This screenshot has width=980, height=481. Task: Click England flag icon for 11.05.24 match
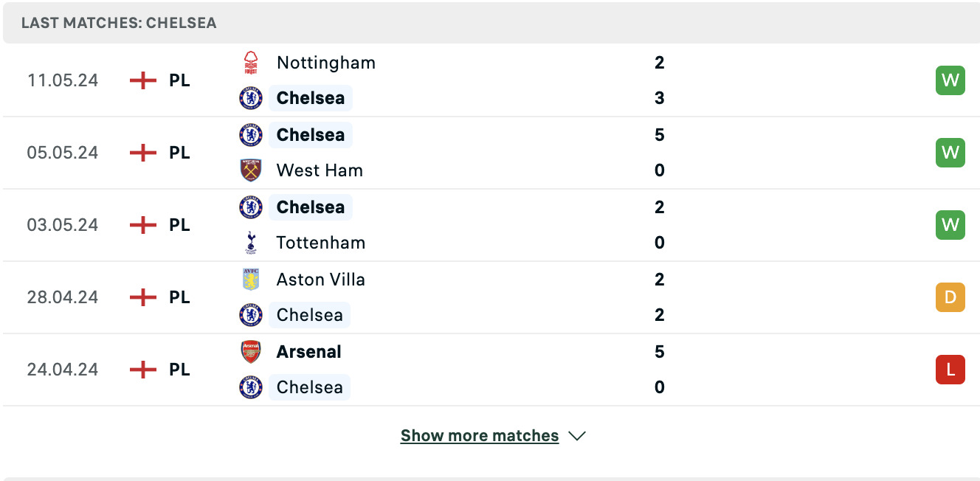tap(143, 80)
